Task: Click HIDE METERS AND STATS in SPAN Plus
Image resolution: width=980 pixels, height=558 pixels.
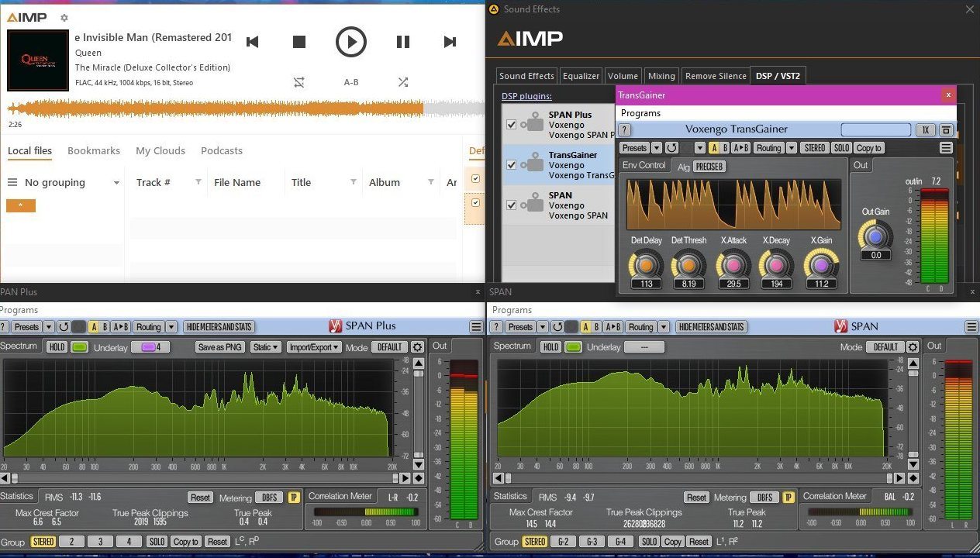Action: [x=219, y=327]
